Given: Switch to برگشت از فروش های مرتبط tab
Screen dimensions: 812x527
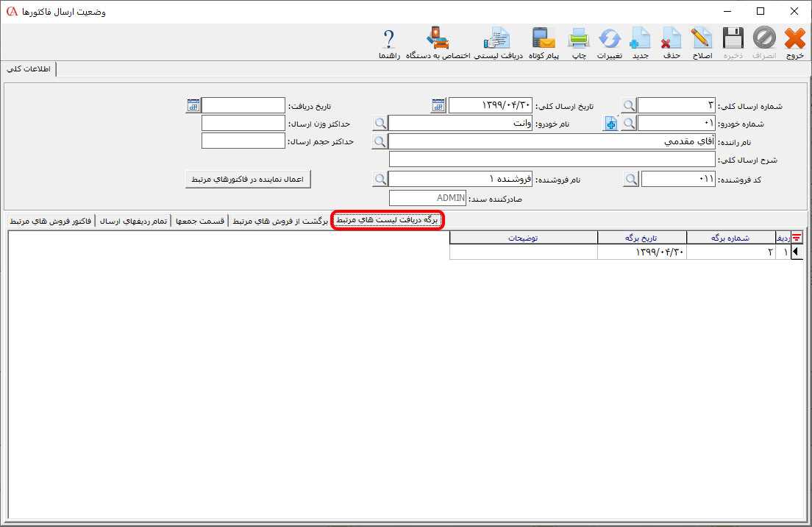Looking at the screenshot, I should 280,221.
